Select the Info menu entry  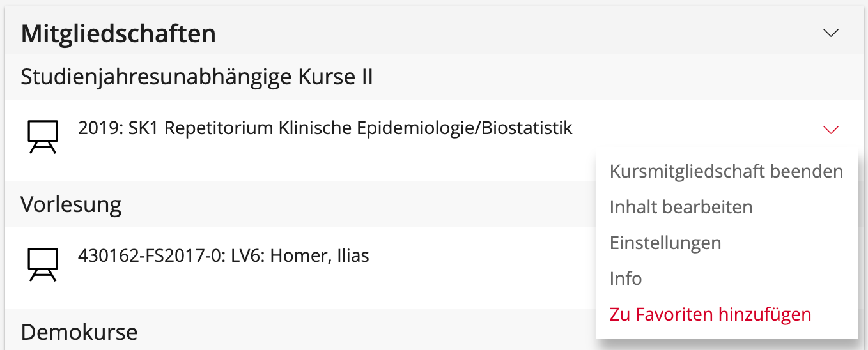point(626,278)
